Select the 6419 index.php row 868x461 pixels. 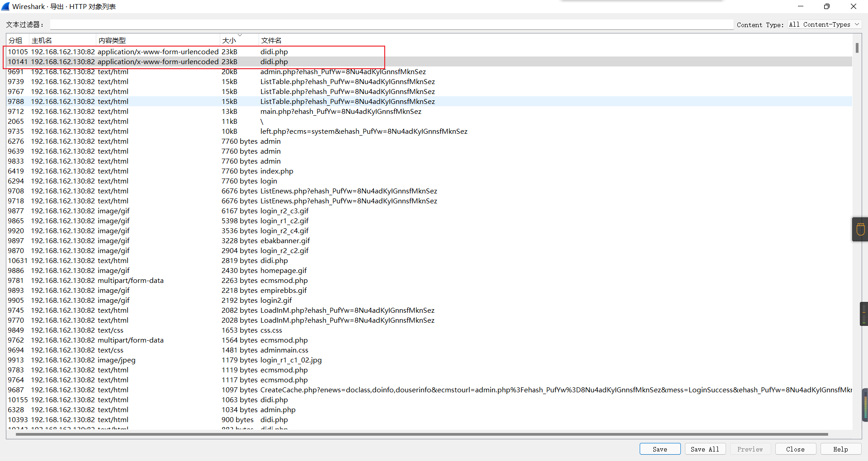(429, 171)
